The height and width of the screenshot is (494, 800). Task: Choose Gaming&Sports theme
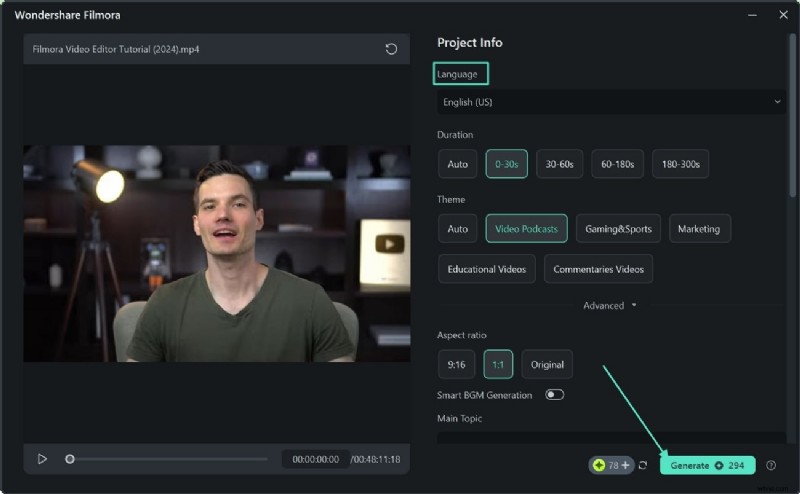point(618,229)
